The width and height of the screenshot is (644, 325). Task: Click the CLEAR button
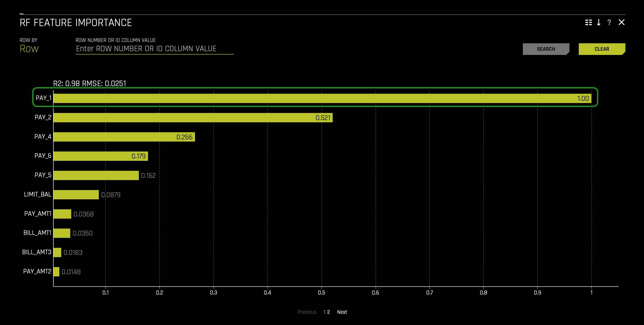point(602,49)
